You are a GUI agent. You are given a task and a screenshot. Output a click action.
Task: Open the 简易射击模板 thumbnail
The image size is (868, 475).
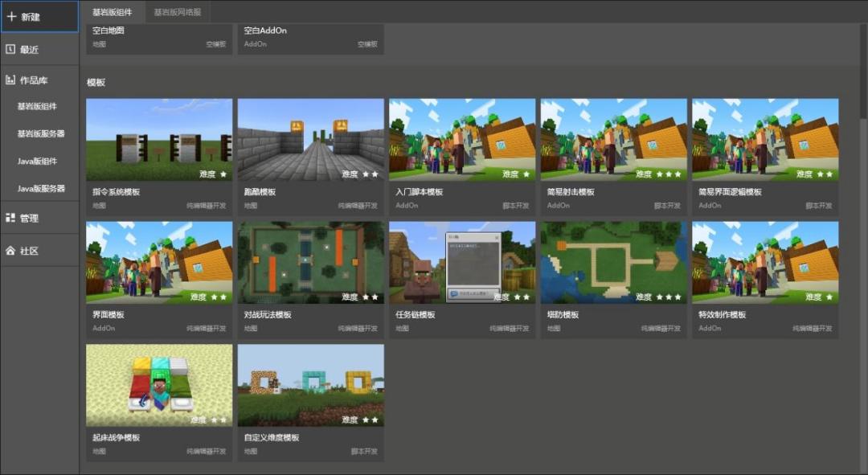[x=614, y=140]
